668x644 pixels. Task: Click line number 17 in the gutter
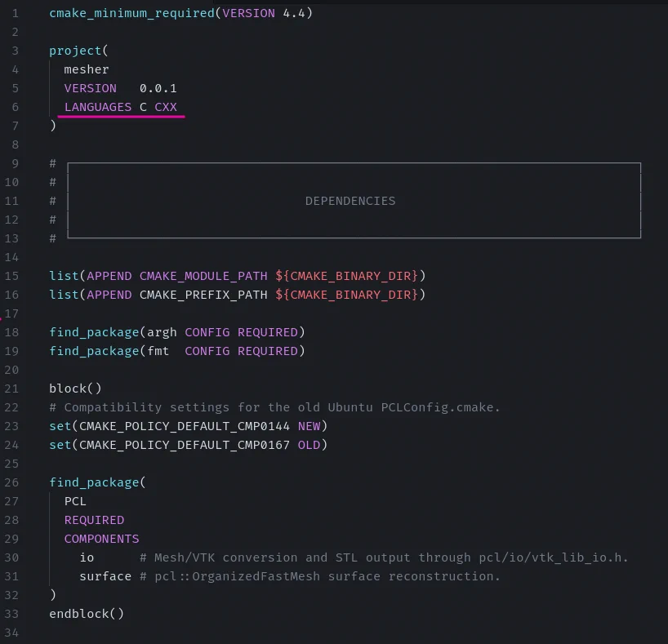(x=11, y=313)
